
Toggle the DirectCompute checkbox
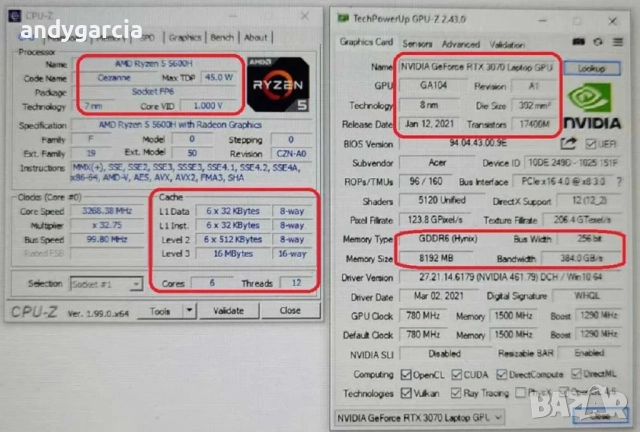[502, 374]
